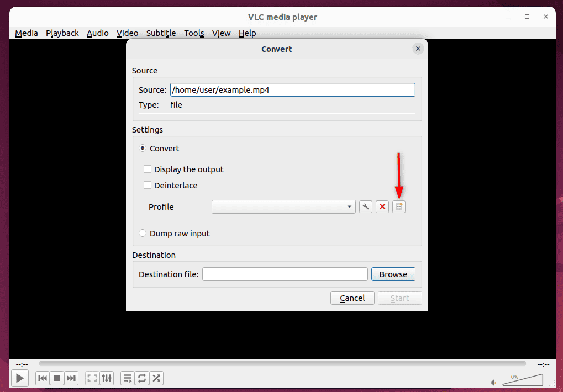Open the Profile dropdown list
Image resolution: width=563 pixels, height=392 pixels.
pyautogui.click(x=349, y=206)
